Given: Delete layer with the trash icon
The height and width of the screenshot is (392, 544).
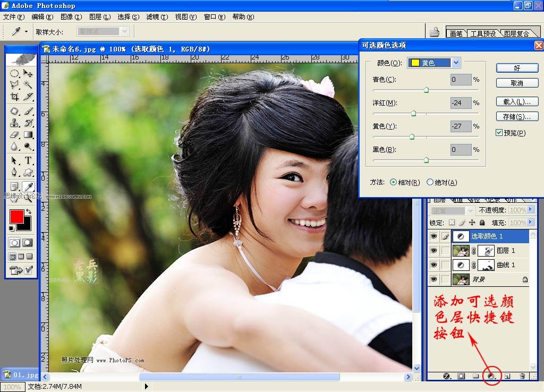Looking at the screenshot, I should point(522,375).
